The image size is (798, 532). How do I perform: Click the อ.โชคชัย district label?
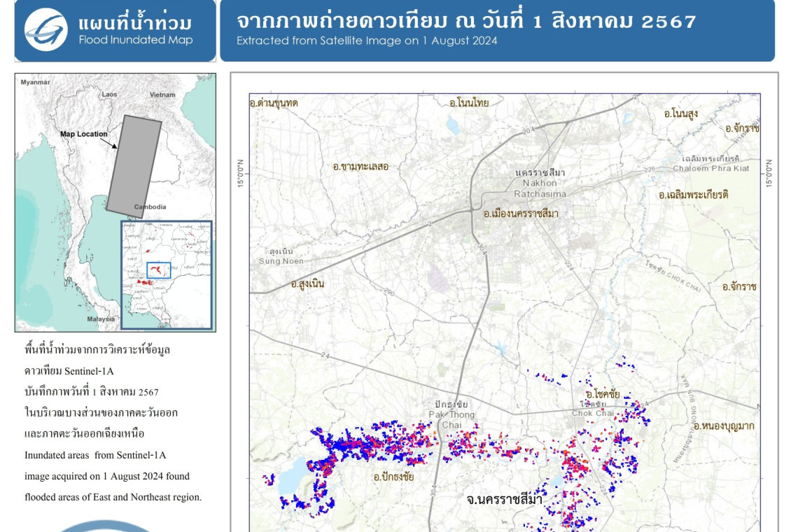(602, 395)
